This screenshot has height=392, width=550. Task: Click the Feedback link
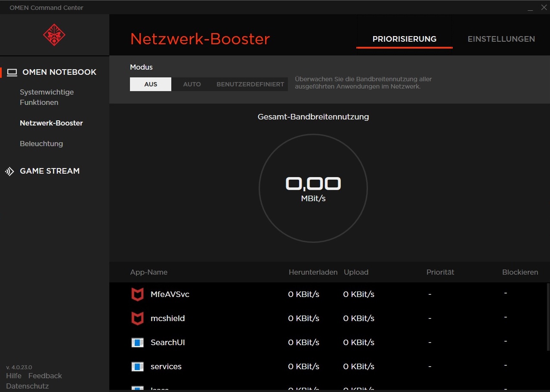(x=45, y=376)
